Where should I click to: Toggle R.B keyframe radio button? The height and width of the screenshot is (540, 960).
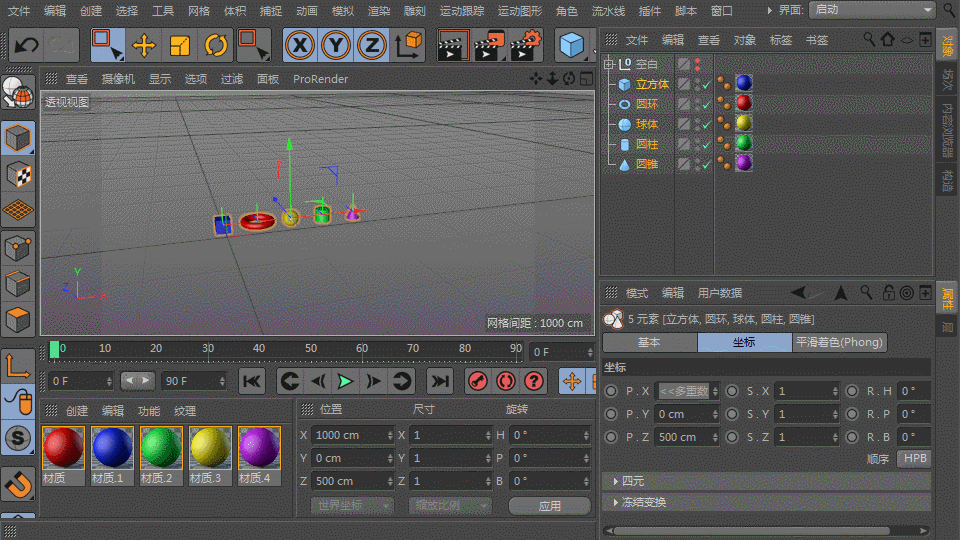852,437
